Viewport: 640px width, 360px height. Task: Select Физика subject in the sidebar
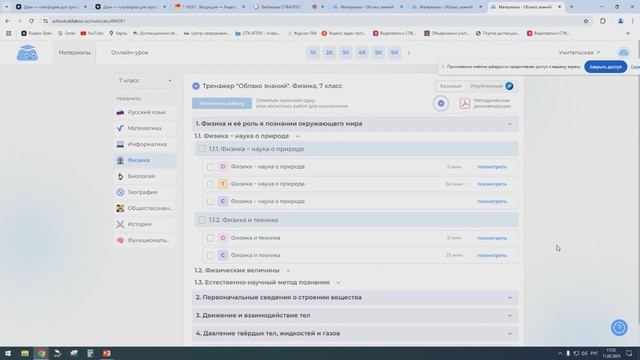click(145, 160)
